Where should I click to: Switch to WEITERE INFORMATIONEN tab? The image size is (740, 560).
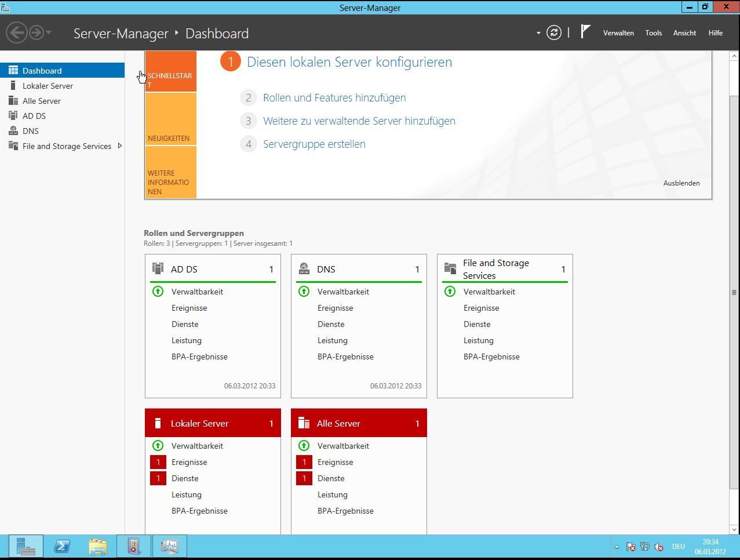(170, 172)
